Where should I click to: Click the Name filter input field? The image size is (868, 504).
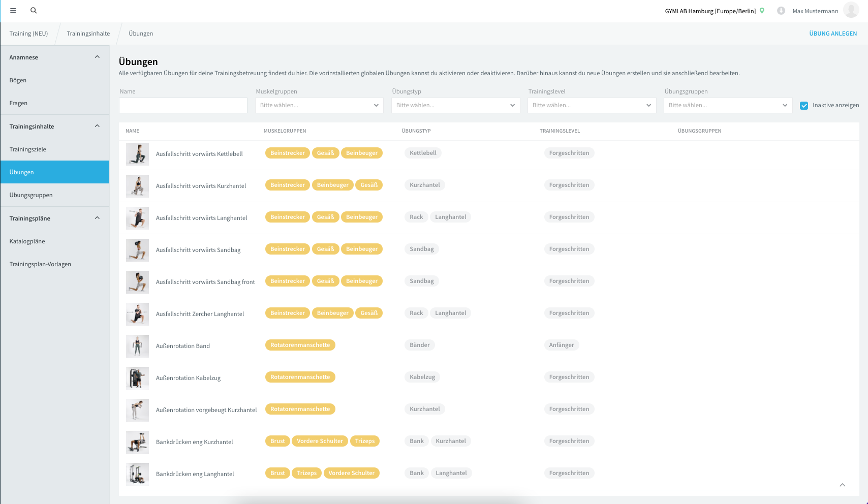(183, 105)
